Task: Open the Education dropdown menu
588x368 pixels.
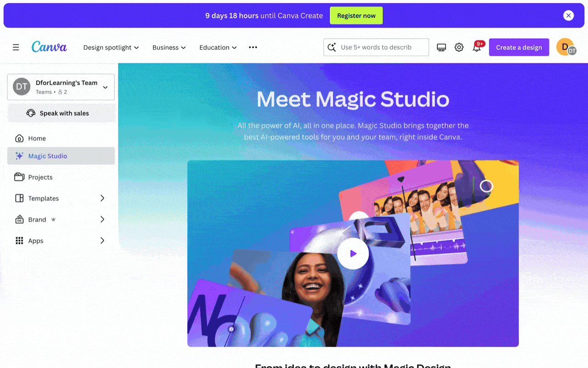Action: coord(218,47)
